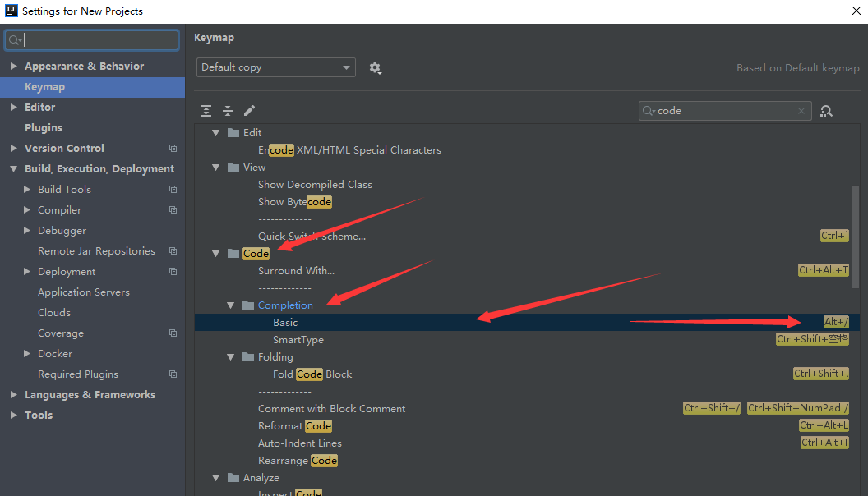Expand the Appearance & Behavior section
This screenshot has height=496, width=868.
[14, 67]
